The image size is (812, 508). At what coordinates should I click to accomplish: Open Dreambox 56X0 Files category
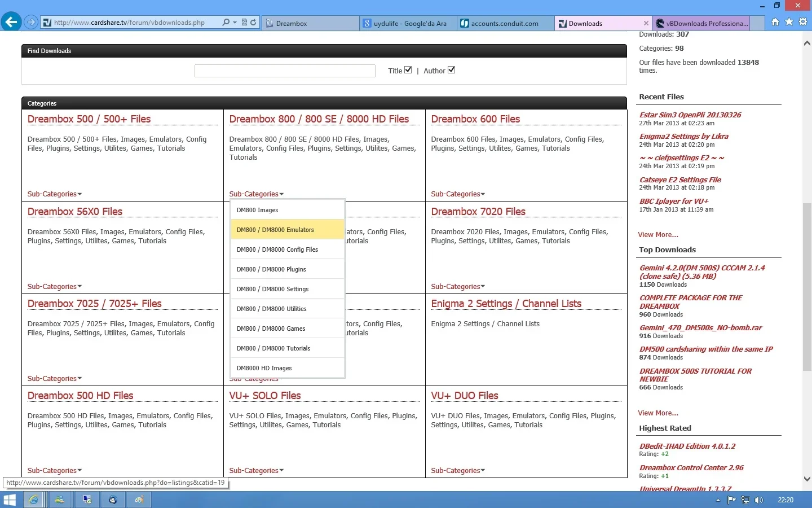(75, 212)
